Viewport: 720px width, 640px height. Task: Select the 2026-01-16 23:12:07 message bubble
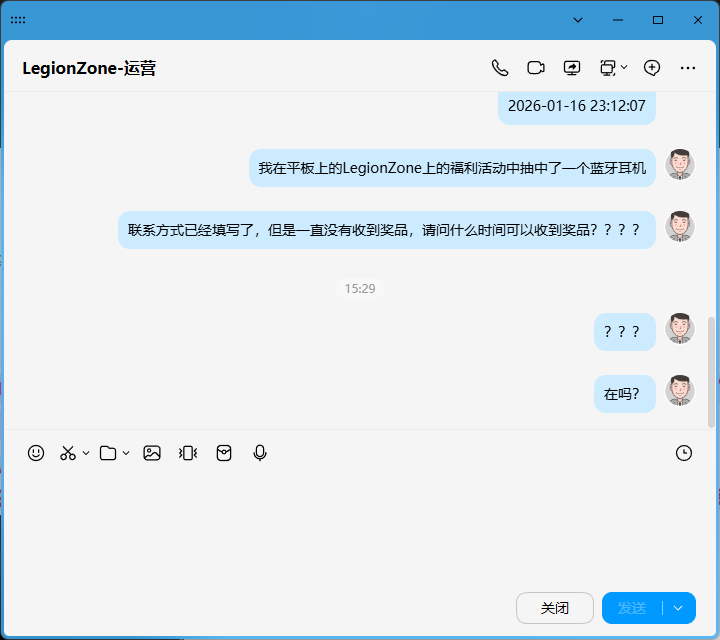(x=577, y=107)
